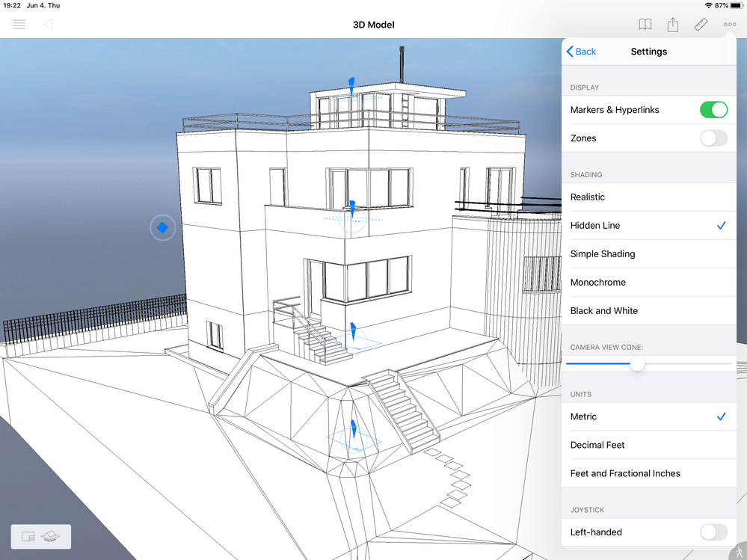The width and height of the screenshot is (747, 560).
Task: Switch shading to Black and White
Action: tap(649, 310)
